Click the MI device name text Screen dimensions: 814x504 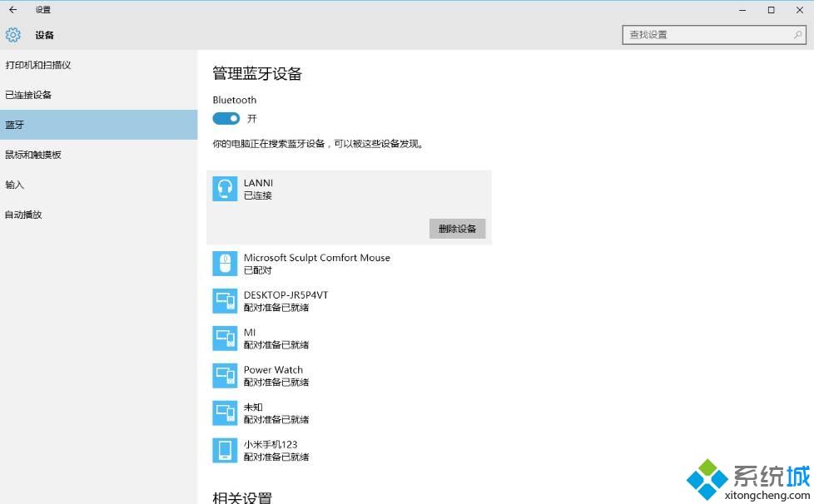click(250, 333)
